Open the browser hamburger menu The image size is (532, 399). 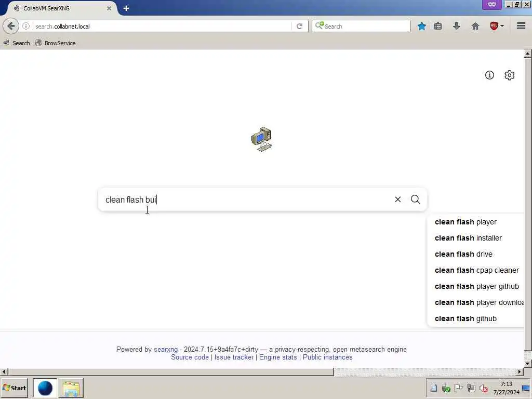(521, 26)
